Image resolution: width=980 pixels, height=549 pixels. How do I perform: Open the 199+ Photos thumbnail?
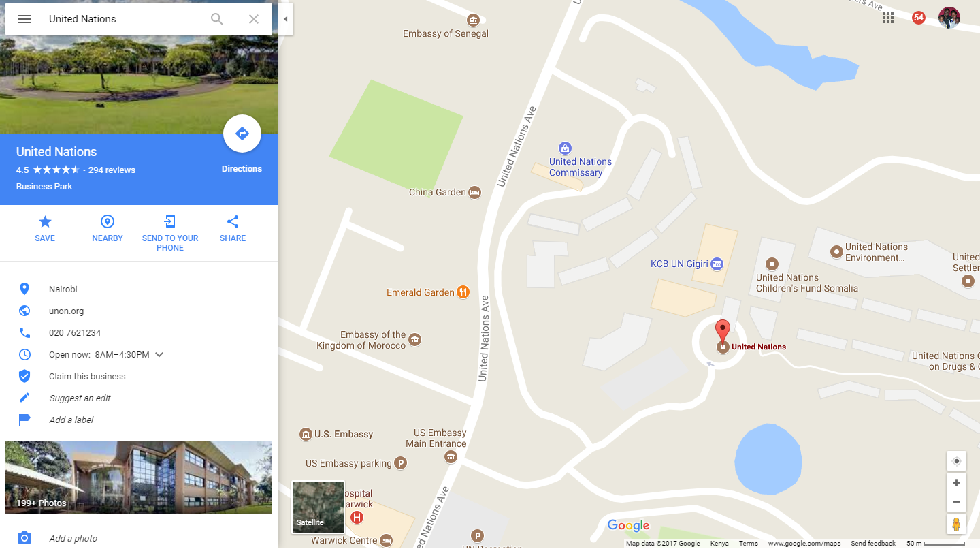(139, 477)
